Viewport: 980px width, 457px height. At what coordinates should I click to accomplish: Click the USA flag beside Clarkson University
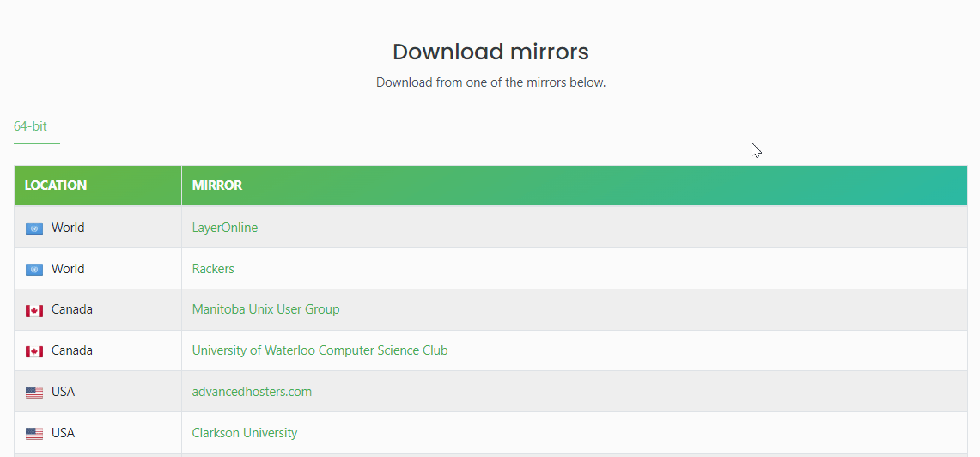[34, 434]
